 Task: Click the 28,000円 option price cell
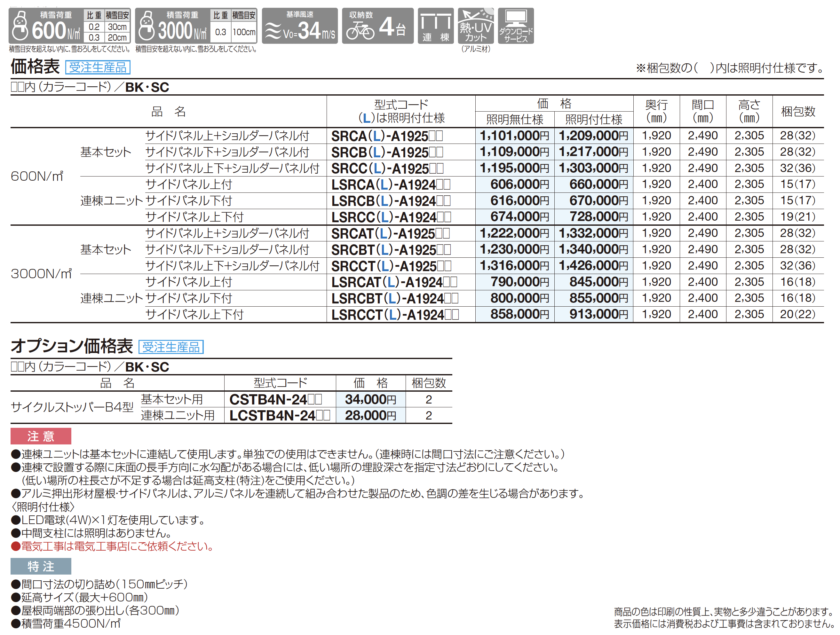(370, 416)
